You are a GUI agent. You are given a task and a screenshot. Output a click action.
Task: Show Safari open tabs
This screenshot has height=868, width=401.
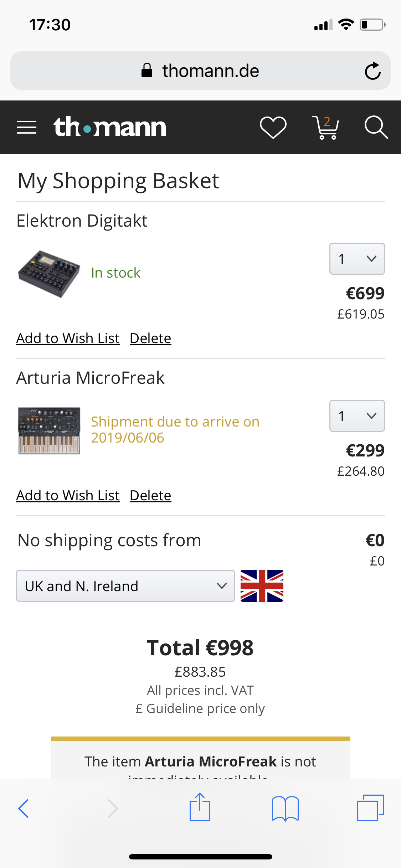(370, 808)
